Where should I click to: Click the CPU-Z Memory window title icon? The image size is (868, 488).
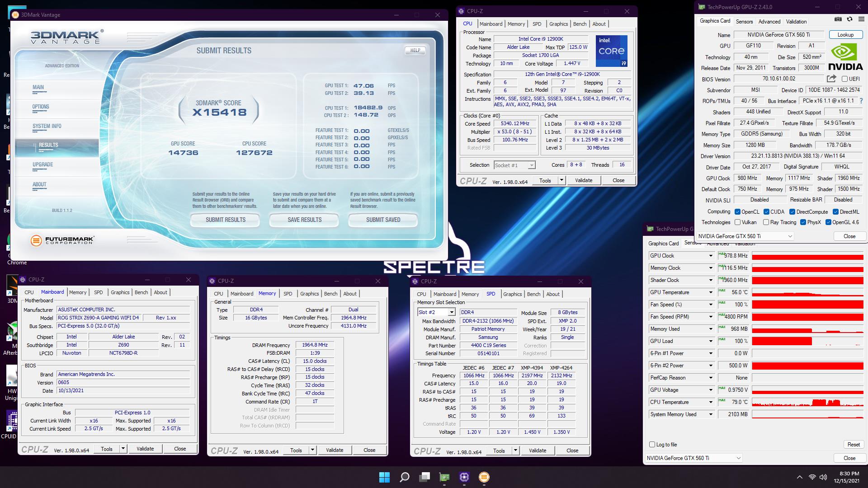pyautogui.click(x=212, y=281)
